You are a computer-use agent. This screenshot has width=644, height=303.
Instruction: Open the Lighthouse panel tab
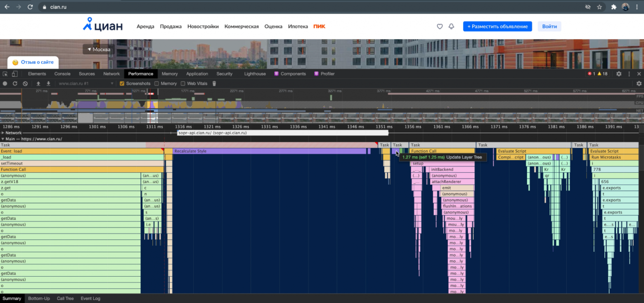tap(255, 73)
